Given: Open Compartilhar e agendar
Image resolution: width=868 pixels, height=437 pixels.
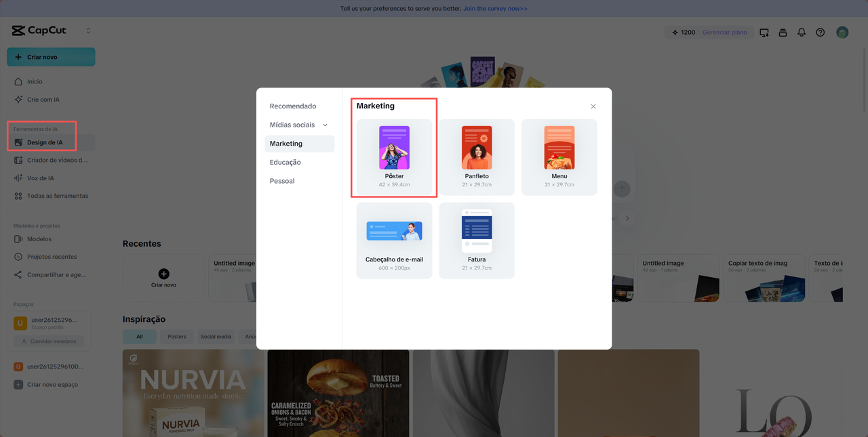Looking at the screenshot, I should point(52,274).
